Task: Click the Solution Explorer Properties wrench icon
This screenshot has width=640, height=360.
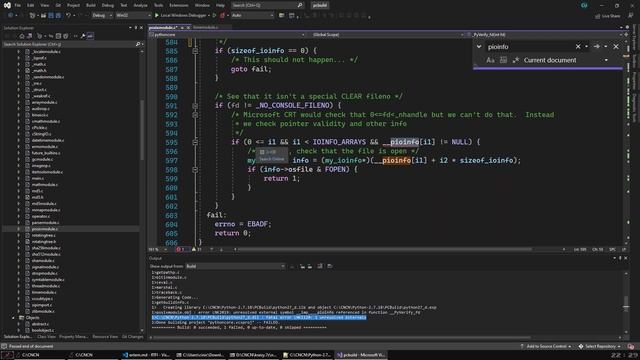Action: (83, 36)
